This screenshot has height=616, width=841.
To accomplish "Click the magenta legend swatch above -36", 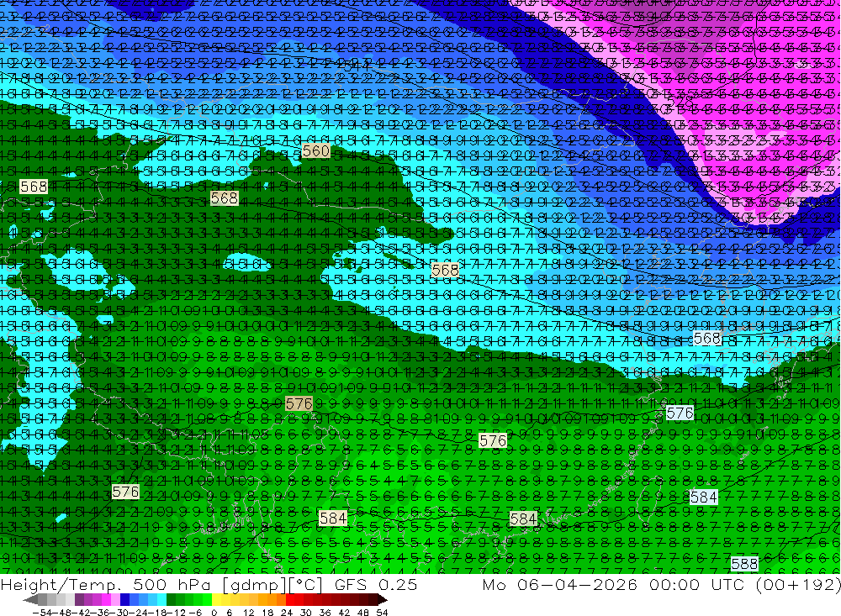I will point(106,600).
